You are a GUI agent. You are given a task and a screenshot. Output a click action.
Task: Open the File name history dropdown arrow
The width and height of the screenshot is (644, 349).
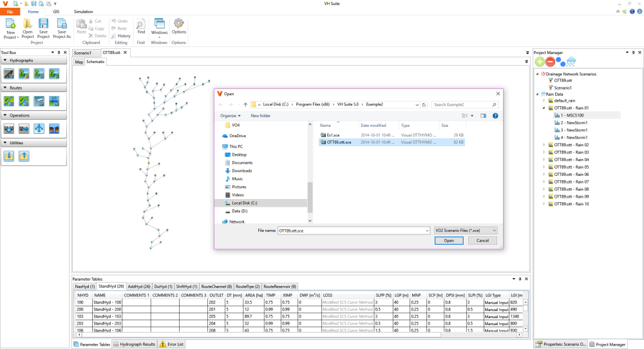427,231
